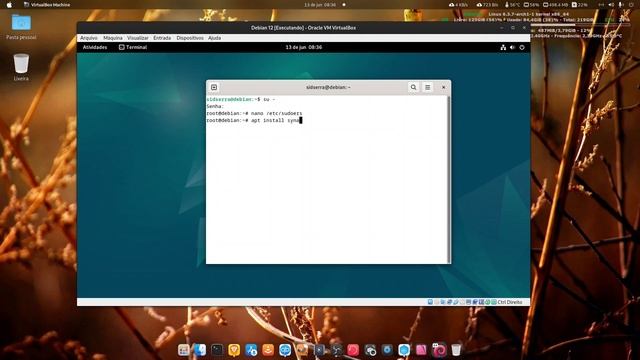Screen dimensions: 640x360
Task: Open a new tab in the terminal window
Action: point(214,87)
